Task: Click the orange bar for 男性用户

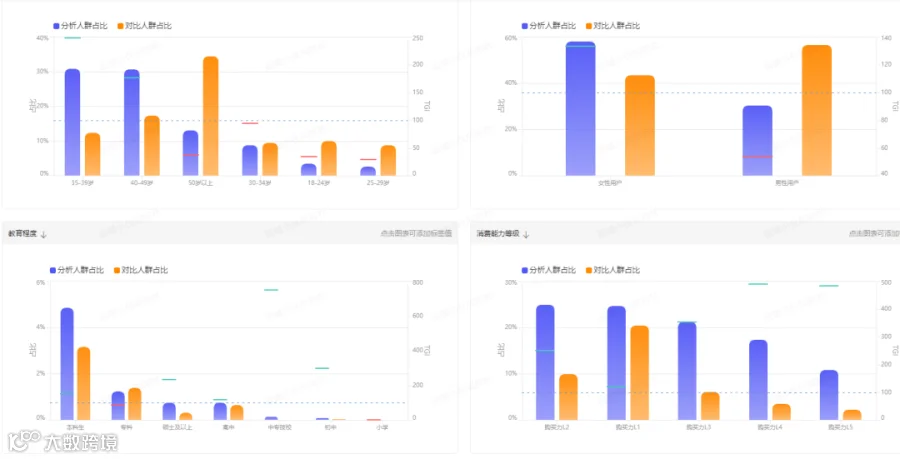Action: pyautogui.click(x=817, y=110)
